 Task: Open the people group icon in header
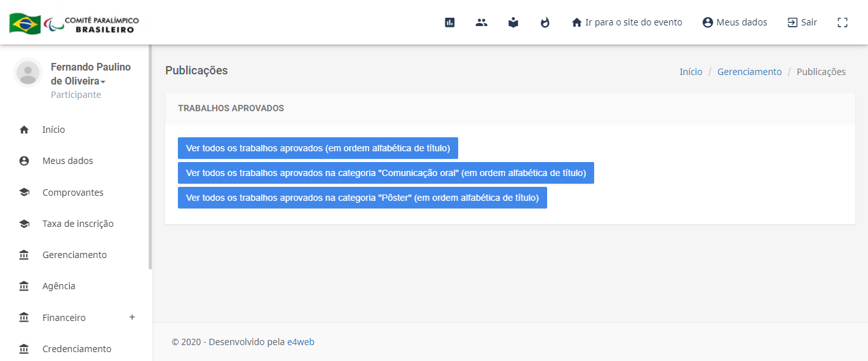(x=482, y=22)
